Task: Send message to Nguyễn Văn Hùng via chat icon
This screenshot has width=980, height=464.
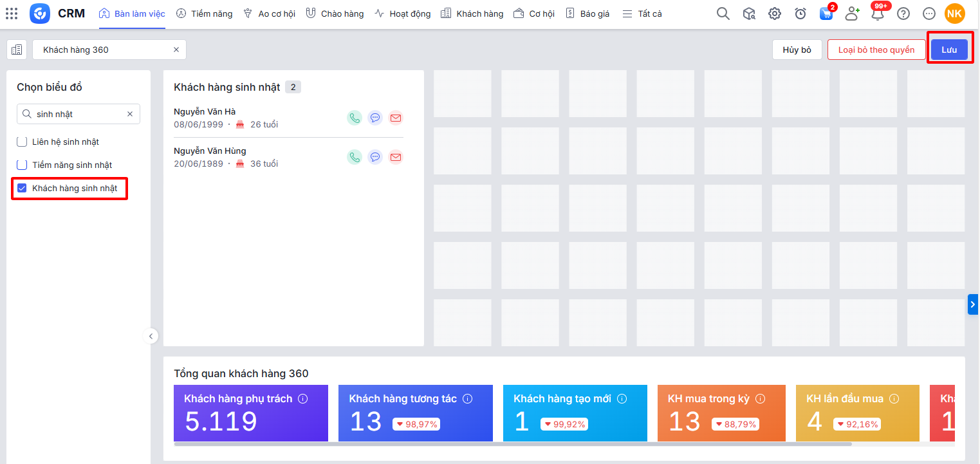Action: [375, 157]
